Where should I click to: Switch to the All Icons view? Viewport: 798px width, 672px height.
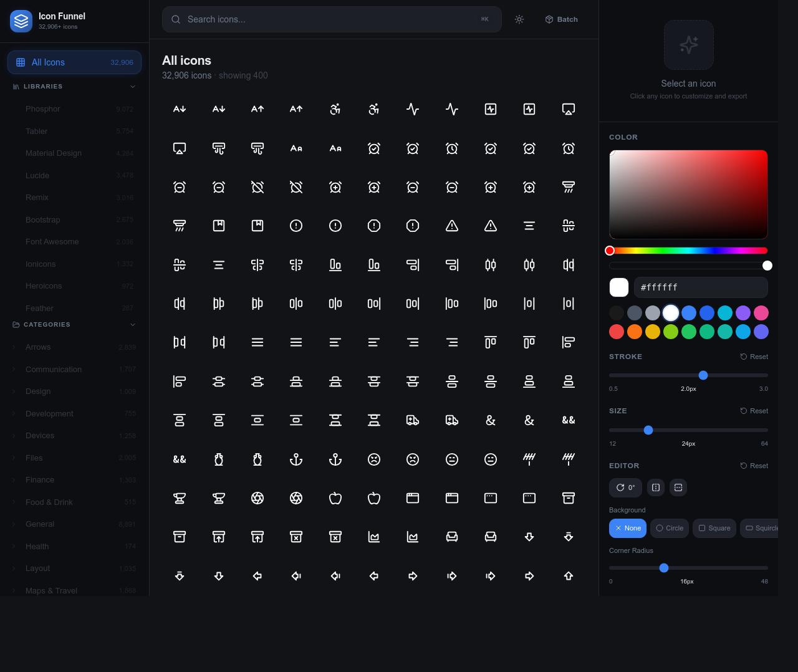pos(74,62)
